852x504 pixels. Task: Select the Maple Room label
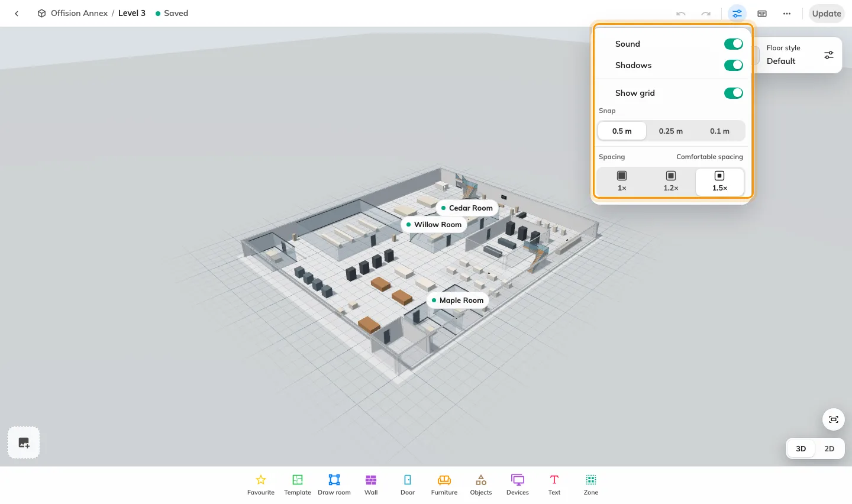[458, 300]
